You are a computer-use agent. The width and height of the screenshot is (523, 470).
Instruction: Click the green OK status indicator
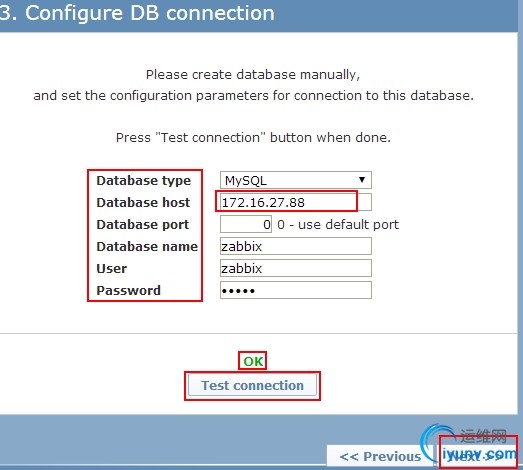[x=252, y=361]
